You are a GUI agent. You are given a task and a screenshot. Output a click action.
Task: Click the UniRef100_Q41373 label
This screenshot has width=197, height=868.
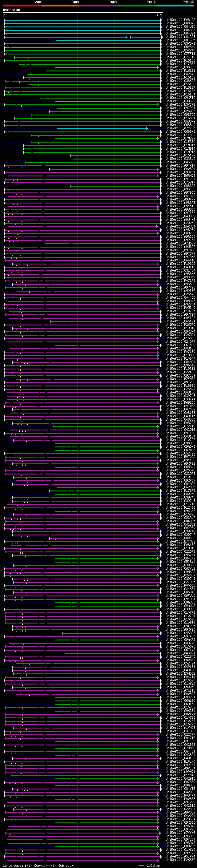click(180, 196)
